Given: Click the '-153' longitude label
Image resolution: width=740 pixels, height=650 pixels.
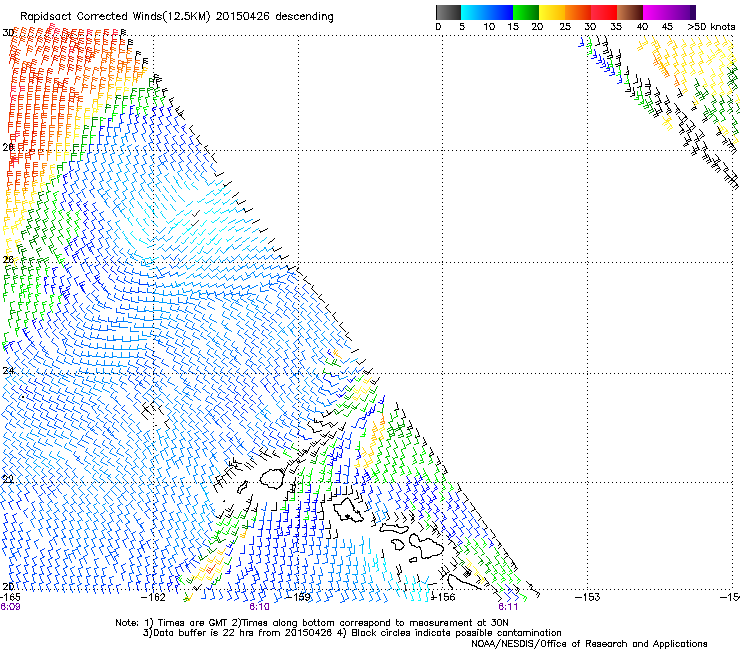Looking at the screenshot, I should pyautogui.click(x=588, y=597).
